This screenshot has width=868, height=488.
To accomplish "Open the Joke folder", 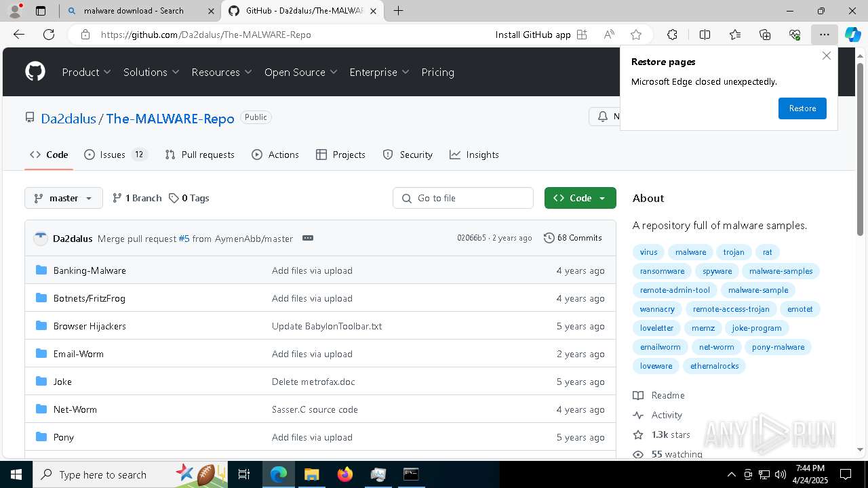I will pos(62,382).
